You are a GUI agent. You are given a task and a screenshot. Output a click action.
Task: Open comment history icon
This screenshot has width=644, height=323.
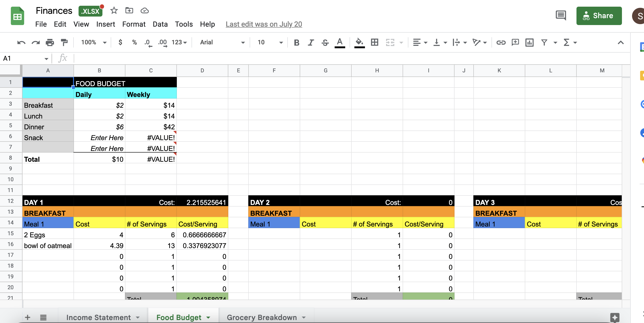[561, 15]
